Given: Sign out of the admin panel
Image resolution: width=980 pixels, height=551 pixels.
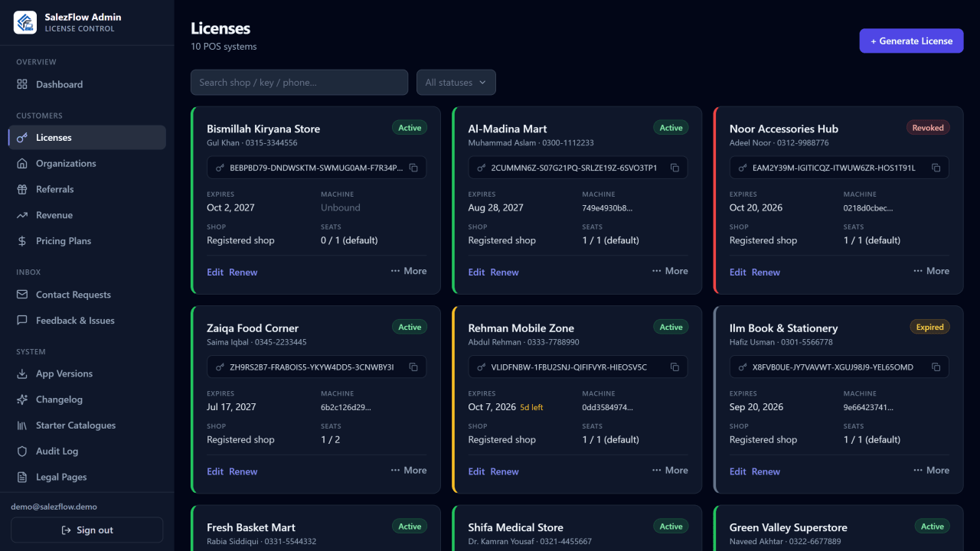Looking at the screenshot, I should (87, 530).
